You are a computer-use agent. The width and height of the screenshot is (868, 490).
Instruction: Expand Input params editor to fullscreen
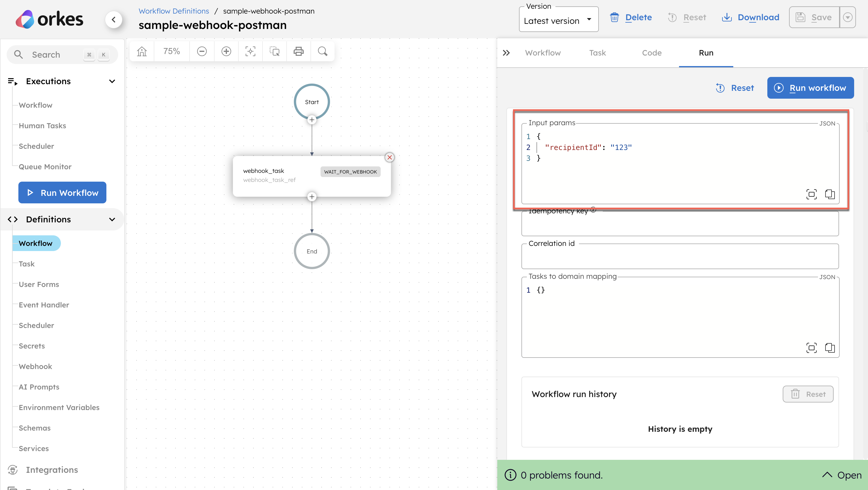coord(811,194)
